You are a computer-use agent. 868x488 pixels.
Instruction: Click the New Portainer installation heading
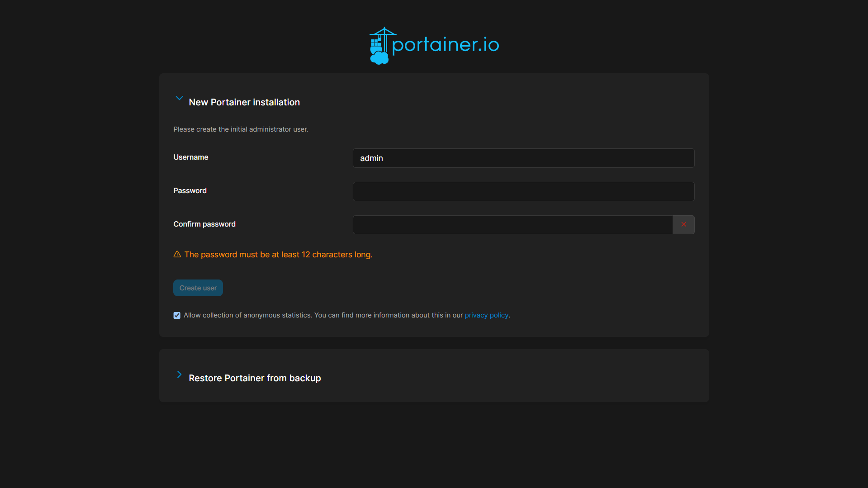point(244,102)
